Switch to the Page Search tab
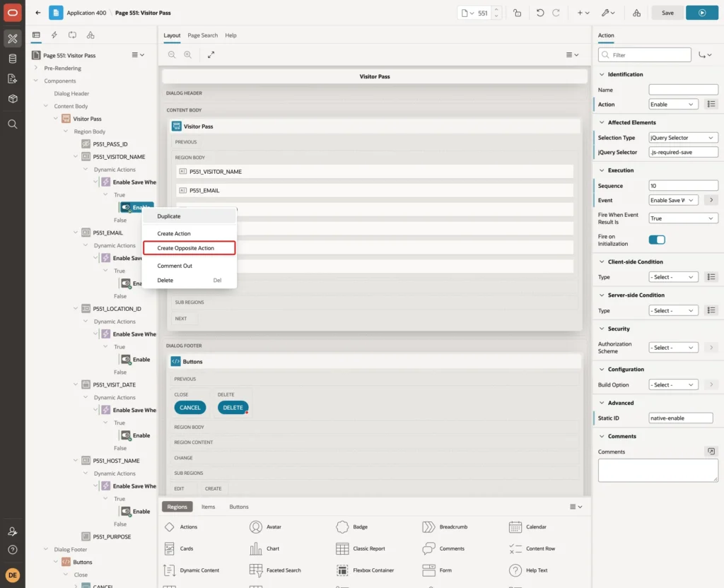The height and width of the screenshot is (588, 724). tap(202, 35)
